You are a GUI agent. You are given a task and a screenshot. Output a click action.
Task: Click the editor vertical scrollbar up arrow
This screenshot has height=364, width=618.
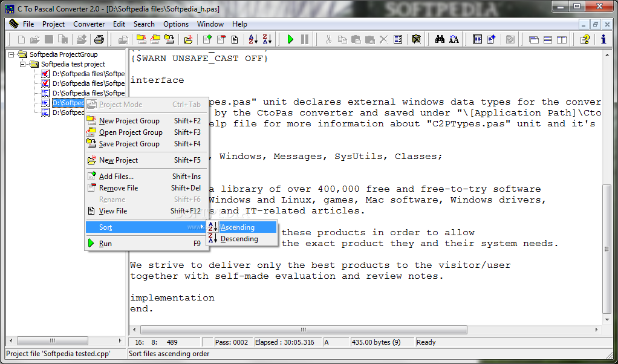(x=607, y=54)
